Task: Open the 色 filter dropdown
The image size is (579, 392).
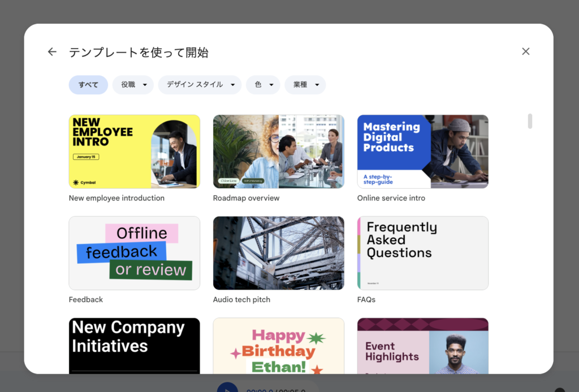Action: click(x=263, y=85)
